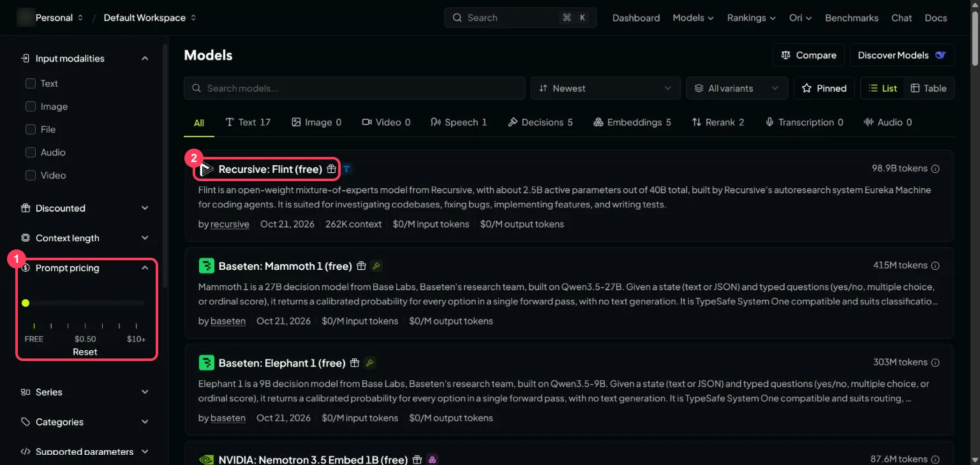Expand the Context length filter section
Image resolution: width=980 pixels, height=465 pixels.
click(85, 238)
